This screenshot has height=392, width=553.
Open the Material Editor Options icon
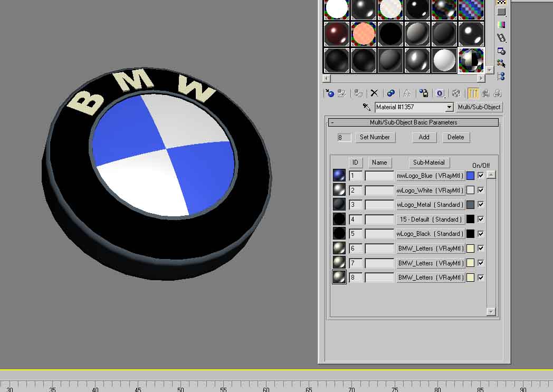(501, 51)
